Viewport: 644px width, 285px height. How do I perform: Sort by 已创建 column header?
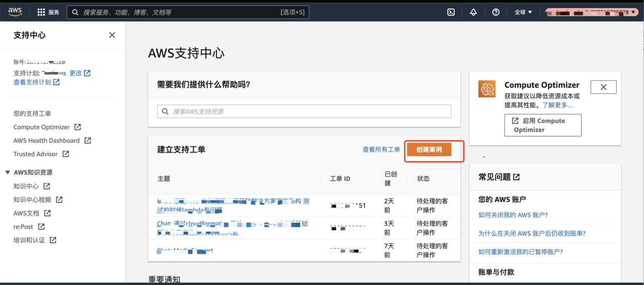[390, 179]
